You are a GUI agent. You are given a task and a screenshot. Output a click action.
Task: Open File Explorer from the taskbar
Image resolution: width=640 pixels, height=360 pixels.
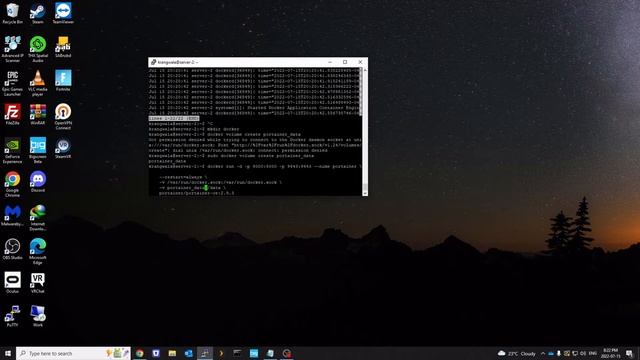coord(172,353)
